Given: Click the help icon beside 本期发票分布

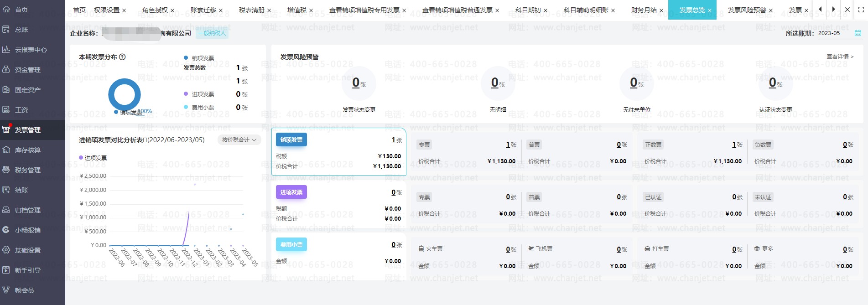Looking at the screenshot, I should (122, 57).
